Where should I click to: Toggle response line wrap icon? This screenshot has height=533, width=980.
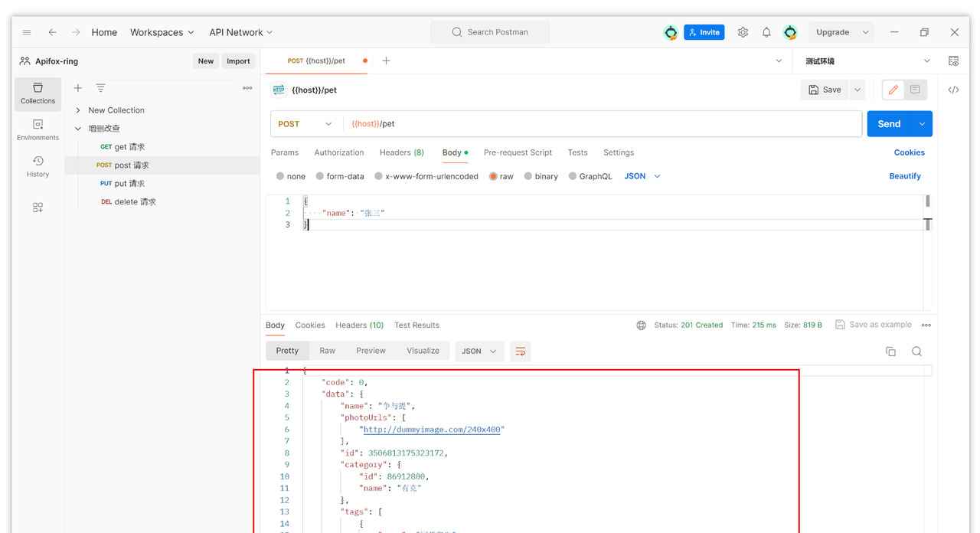pyautogui.click(x=521, y=351)
